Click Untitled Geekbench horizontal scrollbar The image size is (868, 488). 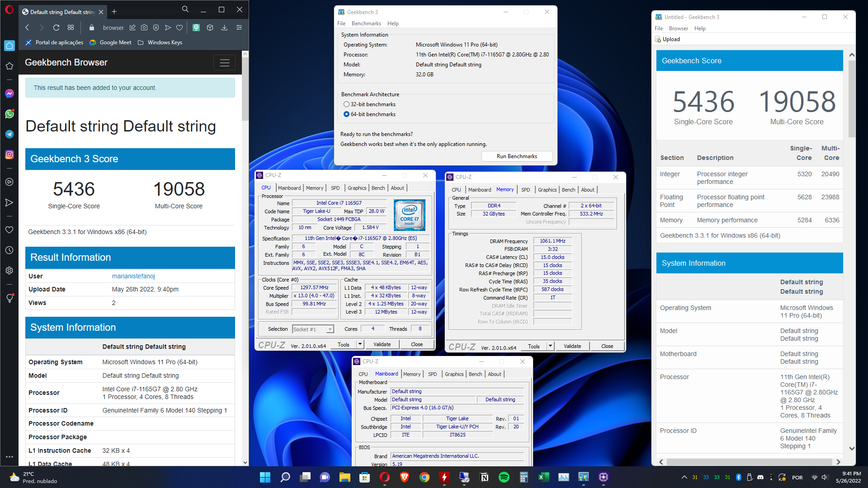tap(749, 462)
